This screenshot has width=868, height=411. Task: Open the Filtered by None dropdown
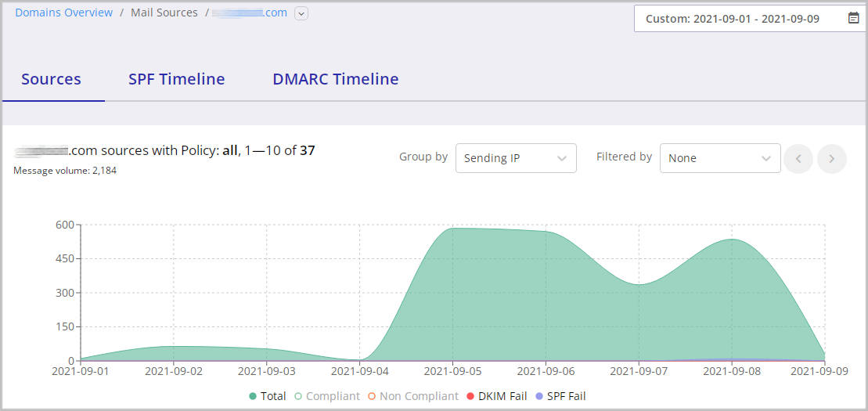[719, 158]
